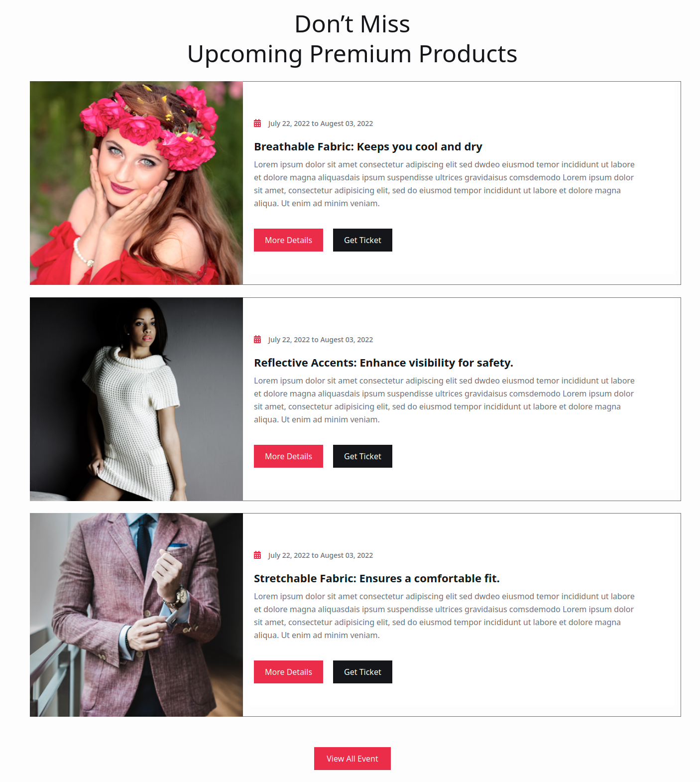Click the date text on the second card
The width and height of the screenshot is (700, 782).
[321, 340]
